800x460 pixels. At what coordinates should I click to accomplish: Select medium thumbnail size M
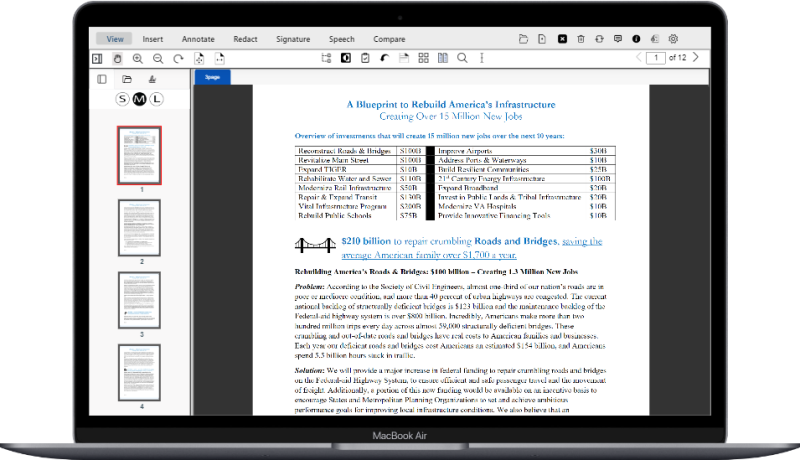(139, 98)
